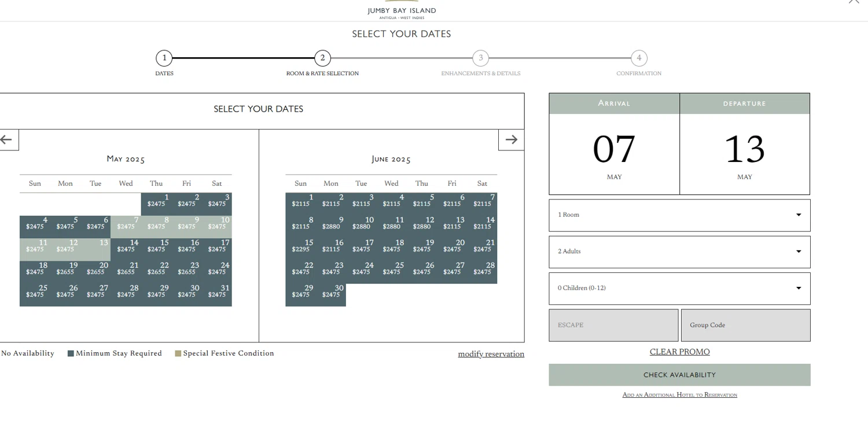Select June 28 on the calendar
The image size is (868, 421).
tap(482, 272)
